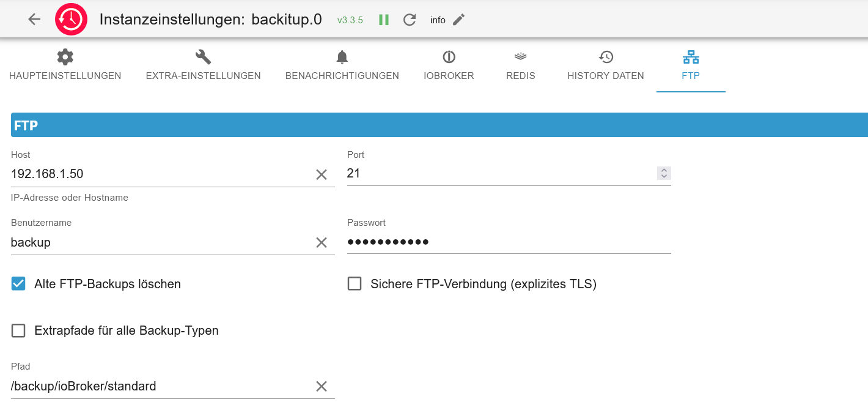Click the info log level label
Viewport: 868px width, 410px height.
click(x=438, y=20)
